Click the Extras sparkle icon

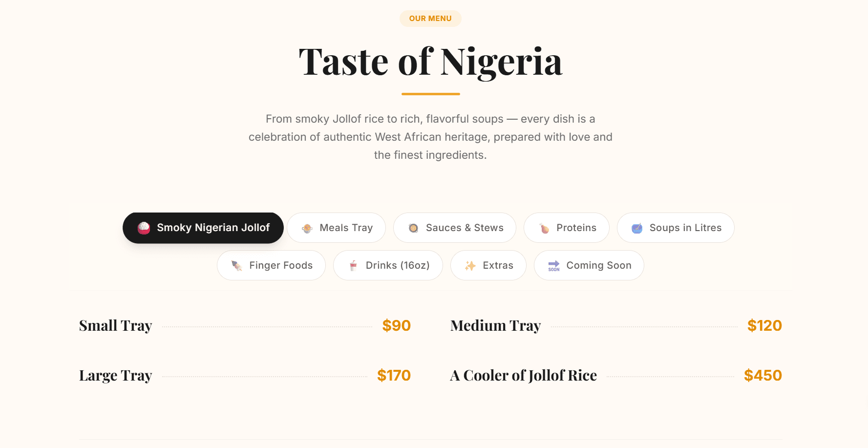(x=470, y=266)
